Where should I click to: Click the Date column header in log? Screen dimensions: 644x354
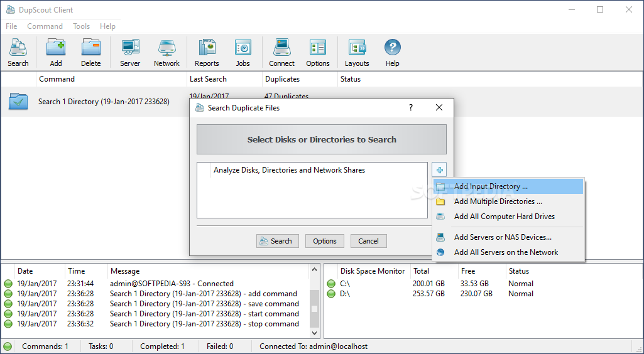(x=40, y=271)
